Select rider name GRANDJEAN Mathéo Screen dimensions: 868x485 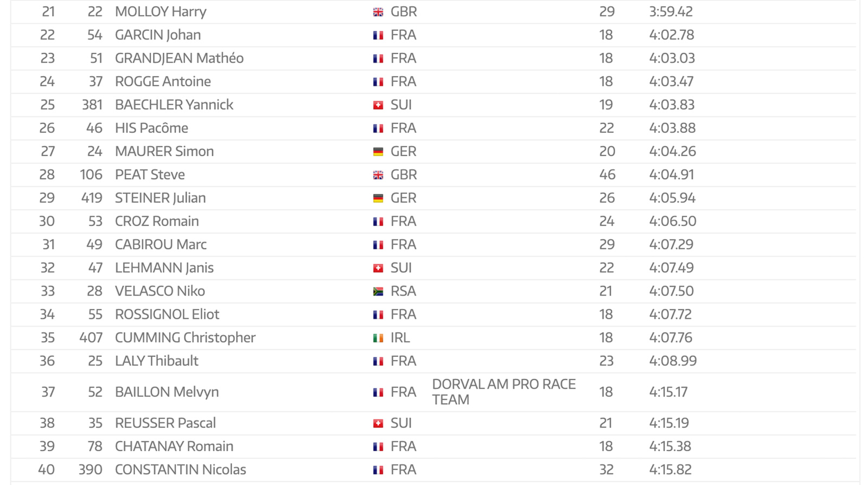[x=179, y=58]
